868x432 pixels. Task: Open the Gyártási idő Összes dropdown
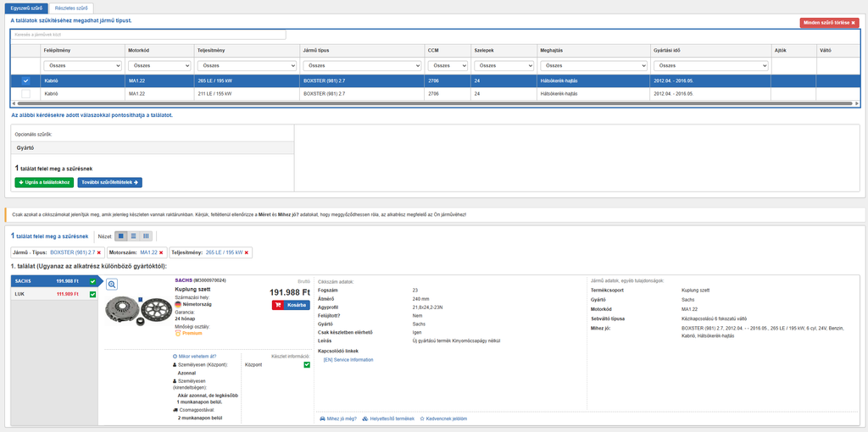pyautogui.click(x=711, y=66)
